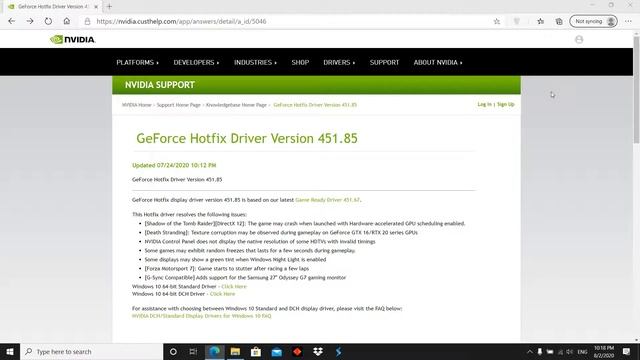
Task: Click the Death Stranding issue bullet
Action: point(281,233)
